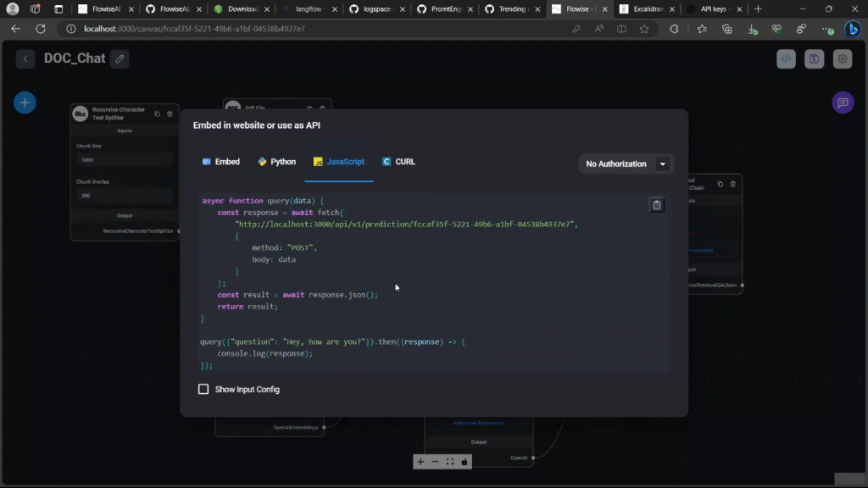Click the canvas zoom in plus button
868x488 pixels.
point(420,462)
